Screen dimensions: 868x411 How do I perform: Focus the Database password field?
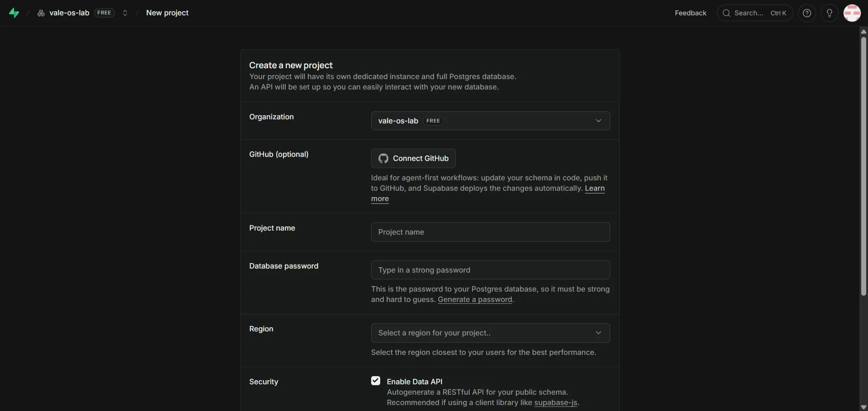(x=491, y=270)
